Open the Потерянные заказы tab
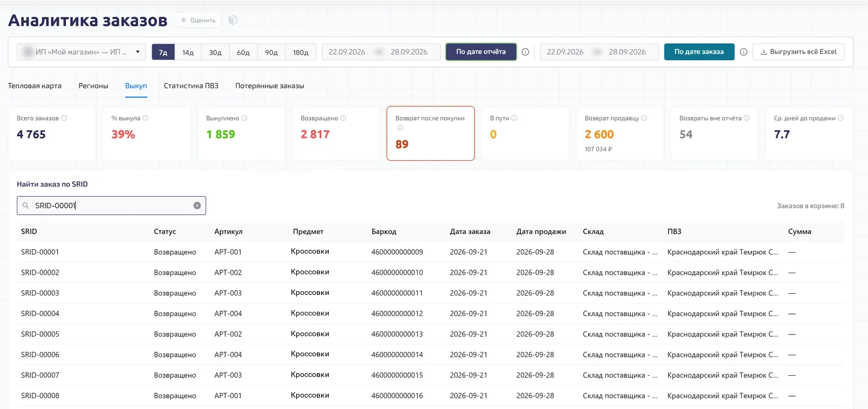This screenshot has width=868, height=409. [270, 86]
